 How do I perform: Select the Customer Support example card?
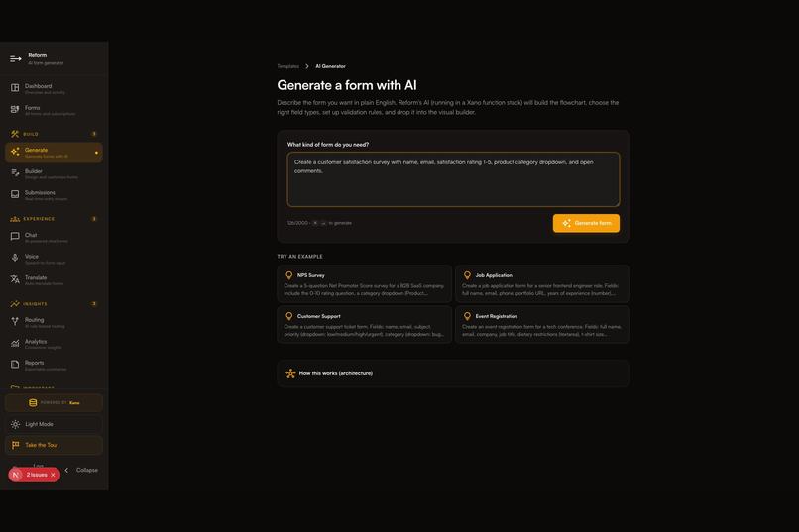pyautogui.click(x=365, y=324)
